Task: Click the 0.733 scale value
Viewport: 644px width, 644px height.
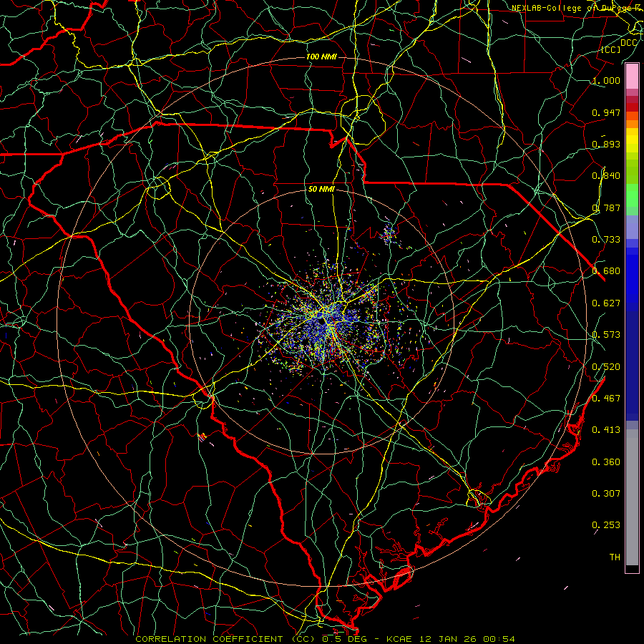Action: pyautogui.click(x=606, y=240)
